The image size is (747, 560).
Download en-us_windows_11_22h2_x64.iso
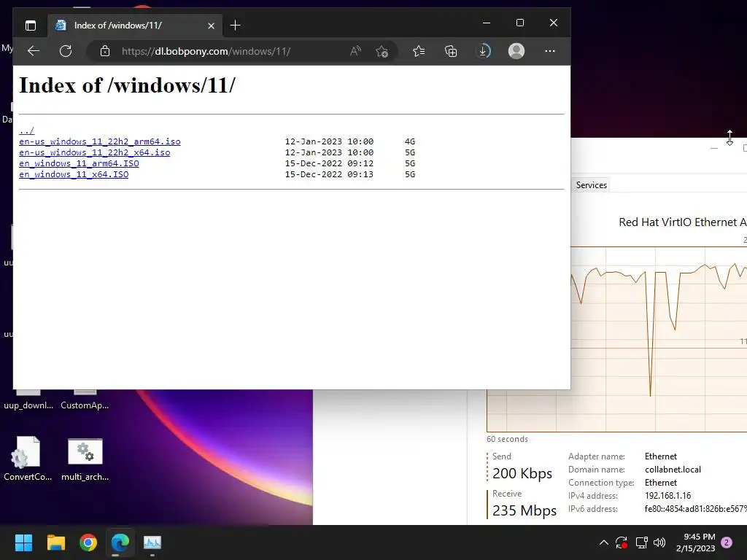coord(94,152)
